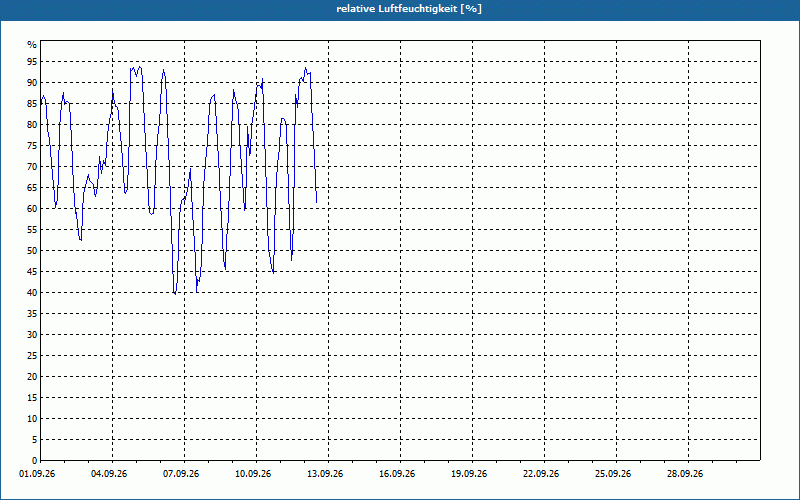Click the x-axis date 28.09.26
Screen dimensions: 800x500
coord(685,474)
